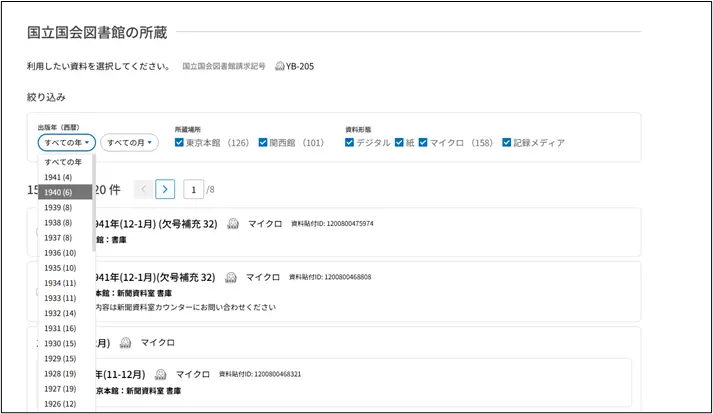Select 1926 (12) year option
This screenshot has width=713, height=414.
[65, 404]
